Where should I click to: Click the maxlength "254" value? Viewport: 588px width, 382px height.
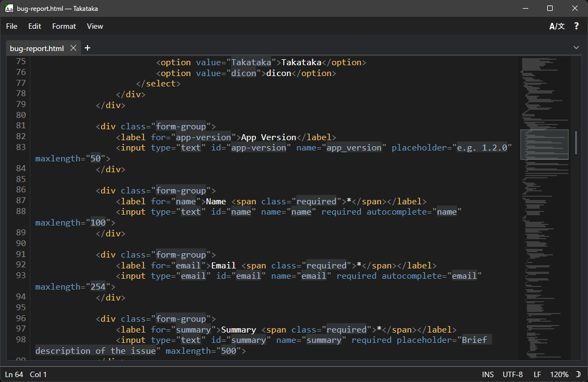pyautogui.click(x=98, y=287)
